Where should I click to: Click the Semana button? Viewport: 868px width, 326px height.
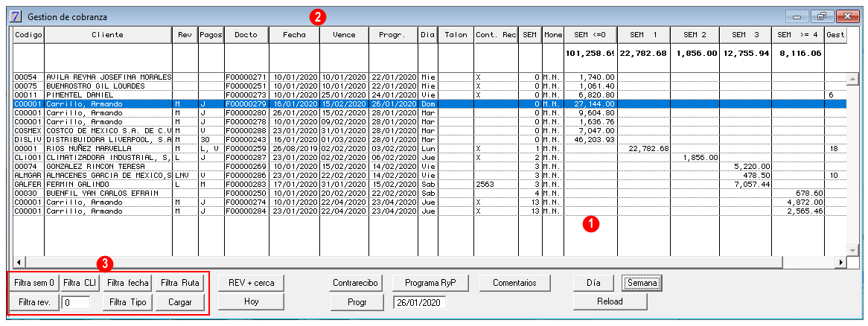click(x=642, y=283)
